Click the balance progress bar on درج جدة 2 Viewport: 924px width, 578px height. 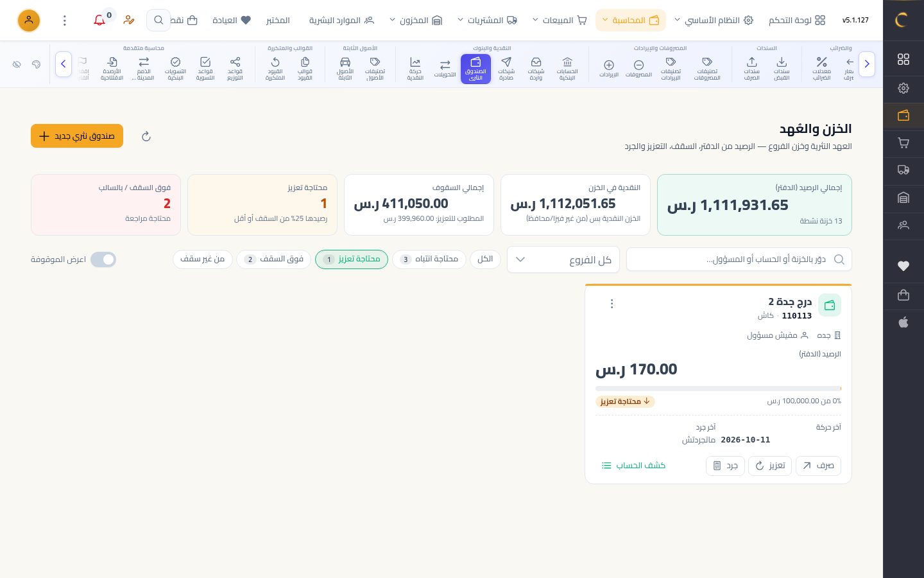click(718, 389)
